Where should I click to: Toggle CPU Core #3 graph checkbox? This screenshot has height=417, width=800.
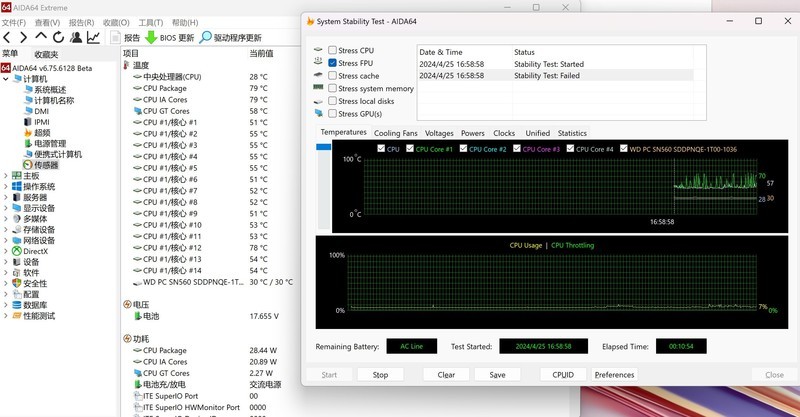(x=517, y=149)
